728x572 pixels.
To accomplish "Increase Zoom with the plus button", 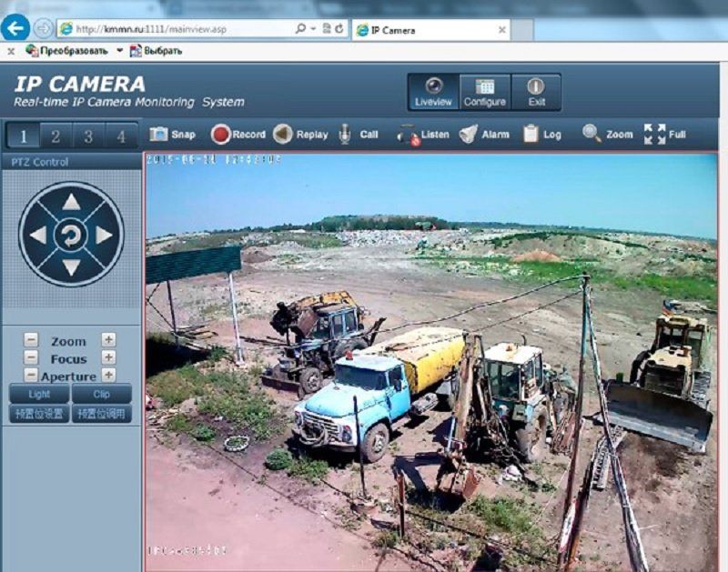I will (108, 339).
